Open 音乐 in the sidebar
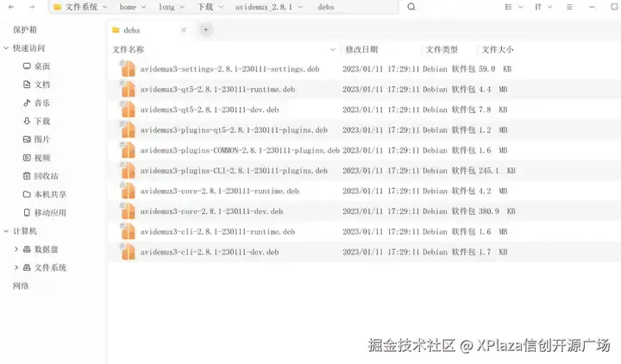 (x=36, y=103)
